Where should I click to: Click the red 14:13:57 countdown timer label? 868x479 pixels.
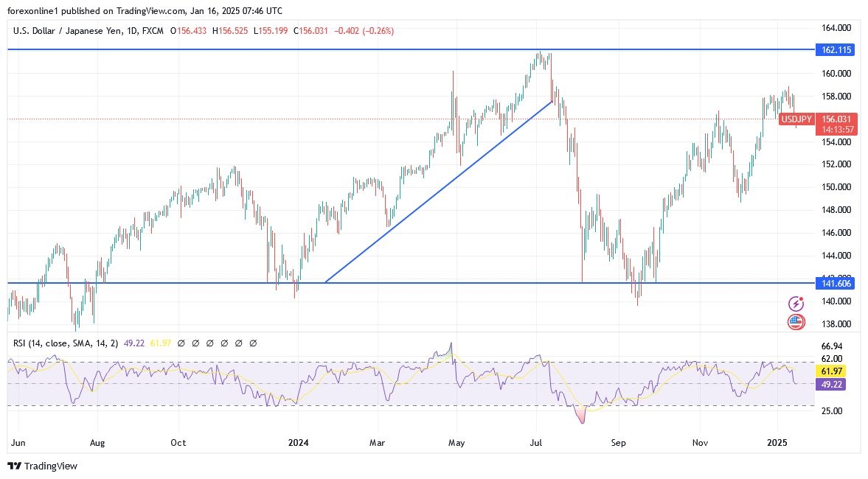tap(837, 128)
